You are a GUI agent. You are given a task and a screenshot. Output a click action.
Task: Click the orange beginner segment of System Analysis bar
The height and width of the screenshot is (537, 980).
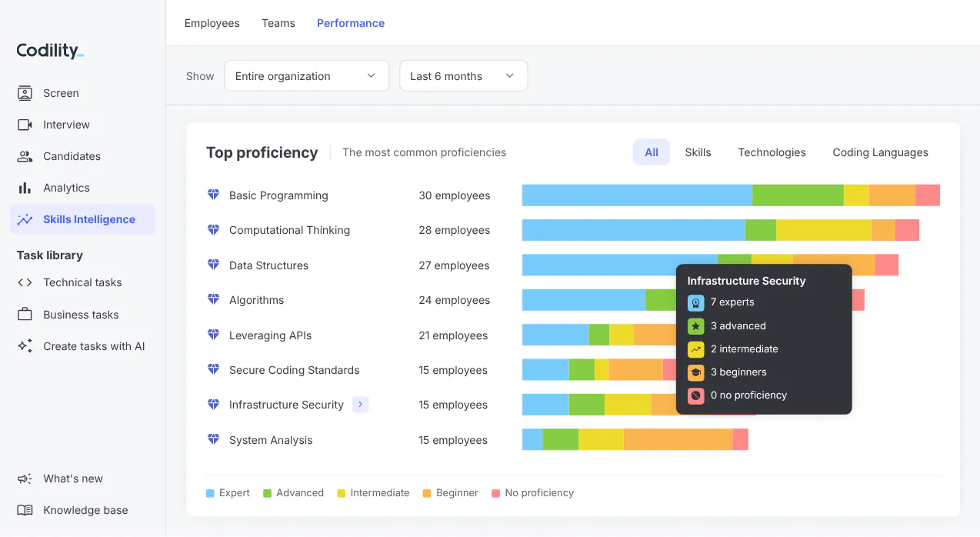coord(678,440)
